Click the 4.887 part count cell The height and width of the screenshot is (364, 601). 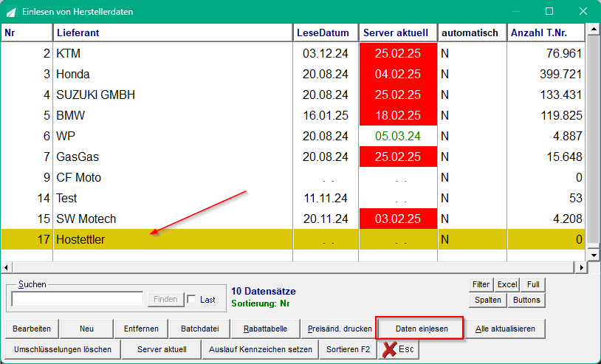546,136
